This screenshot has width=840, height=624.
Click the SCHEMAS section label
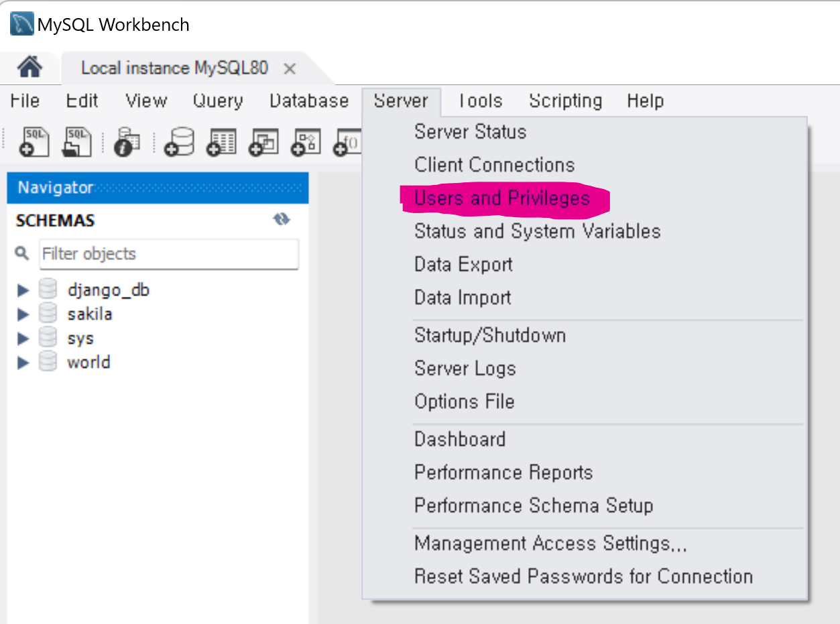(55, 221)
